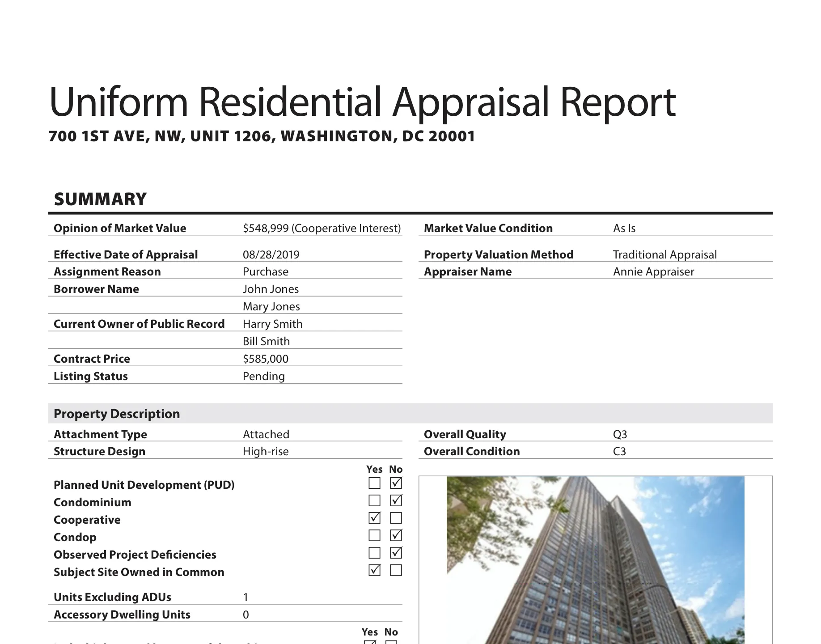Viewport: 821px width, 644px height.
Task: Click the high-rise building photo
Action: click(595, 560)
